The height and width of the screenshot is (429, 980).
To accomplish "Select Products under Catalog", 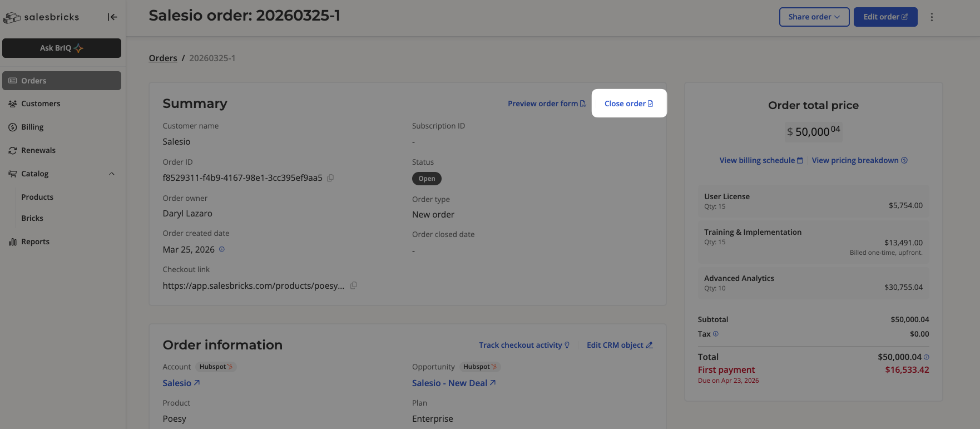I will coord(37,197).
